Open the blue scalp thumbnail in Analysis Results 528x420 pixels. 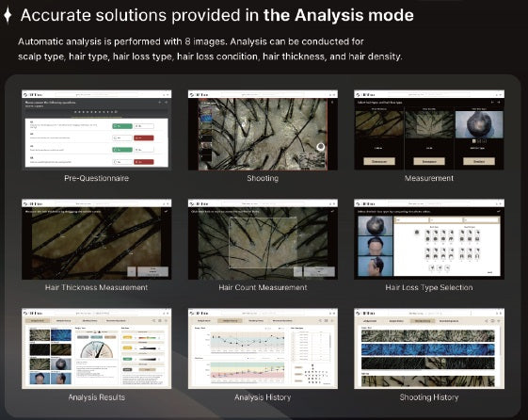61,335
